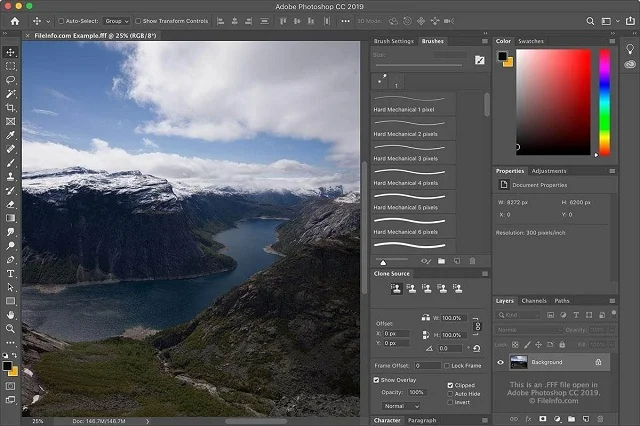Switch to the Paragraph tab
640x426 pixels.
(x=422, y=420)
